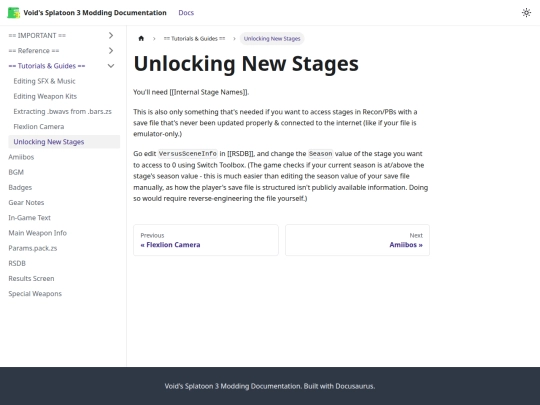This screenshot has width=540, height=405.
Task: Click the Tutorials & Guides breadcrumb
Action: tap(194, 39)
